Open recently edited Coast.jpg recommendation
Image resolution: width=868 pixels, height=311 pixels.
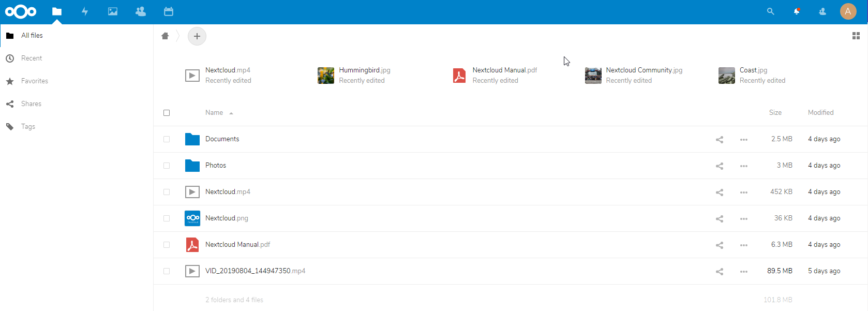tap(753, 76)
